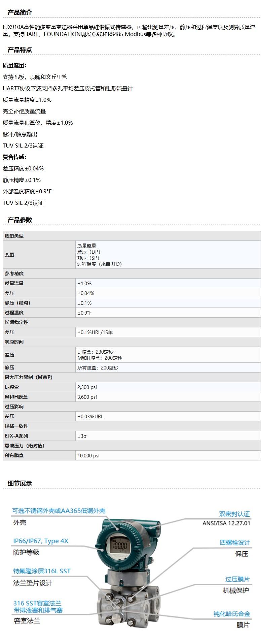Click the ±0.9°F table value cell
This screenshot has height=644, width=261.
[x=168, y=313]
